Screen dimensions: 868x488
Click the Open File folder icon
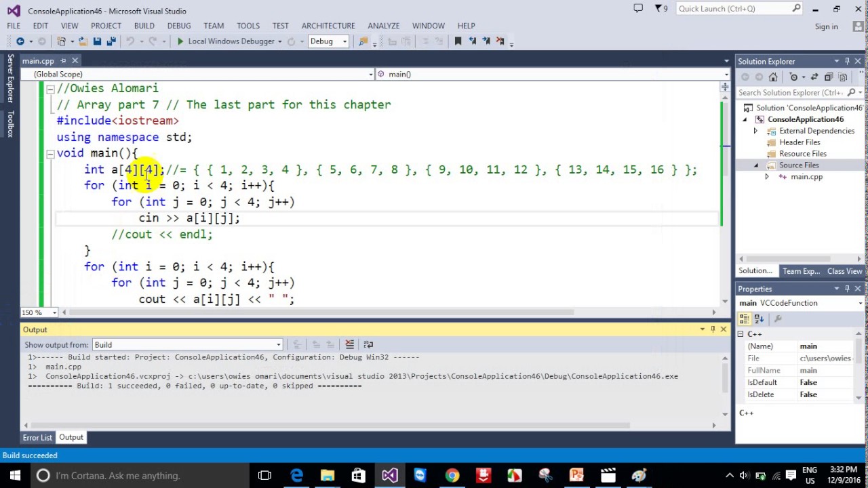[83, 41]
